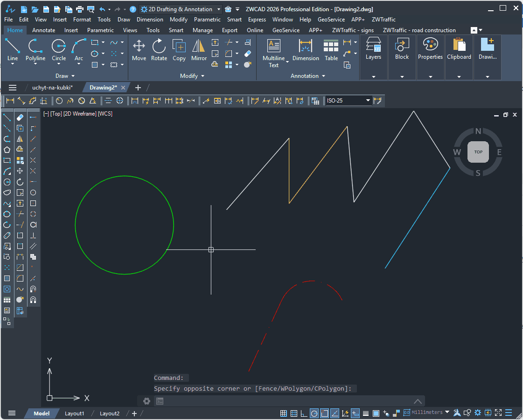Switch to the Layout1 tab
The image size is (523, 420).
(x=75, y=413)
